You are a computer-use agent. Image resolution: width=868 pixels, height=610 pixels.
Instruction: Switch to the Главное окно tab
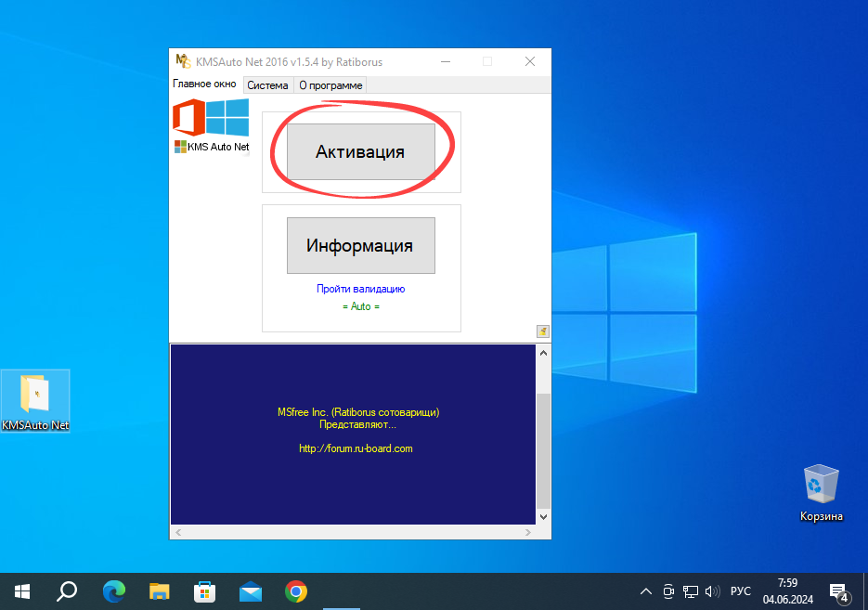tap(204, 84)
